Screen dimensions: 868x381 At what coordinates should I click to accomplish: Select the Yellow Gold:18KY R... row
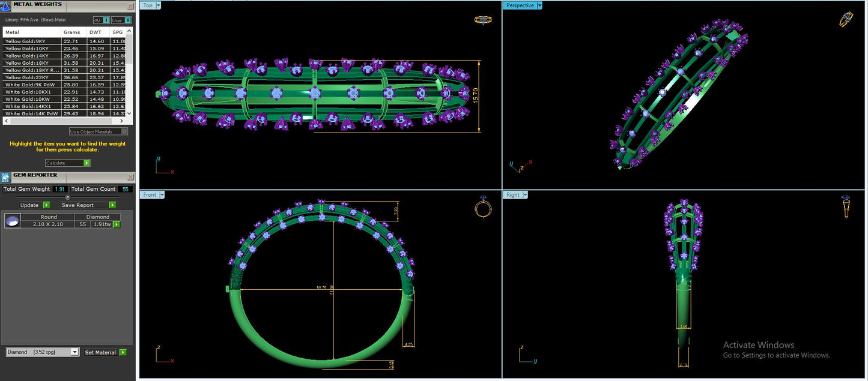65,70
